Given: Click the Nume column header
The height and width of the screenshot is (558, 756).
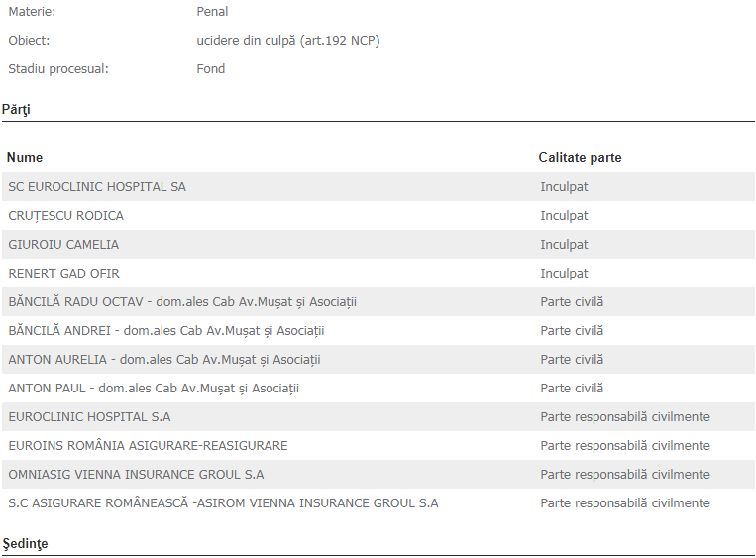Looking at the screenshot, I should click(25, 158).
